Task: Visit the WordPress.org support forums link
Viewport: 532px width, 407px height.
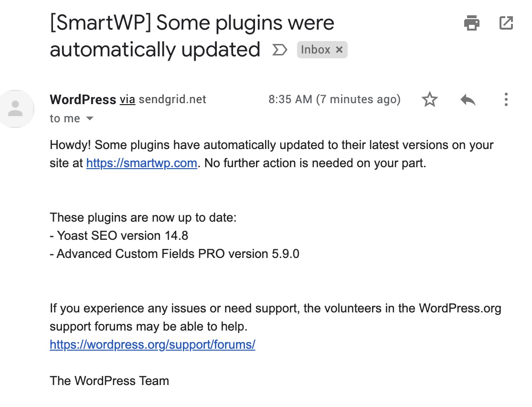Action: click(152, 344)
